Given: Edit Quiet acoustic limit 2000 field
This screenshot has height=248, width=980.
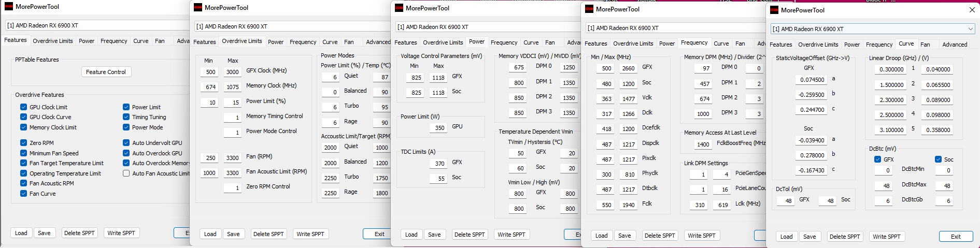Looking at the screenshot, I should click(x=331, y=148).
